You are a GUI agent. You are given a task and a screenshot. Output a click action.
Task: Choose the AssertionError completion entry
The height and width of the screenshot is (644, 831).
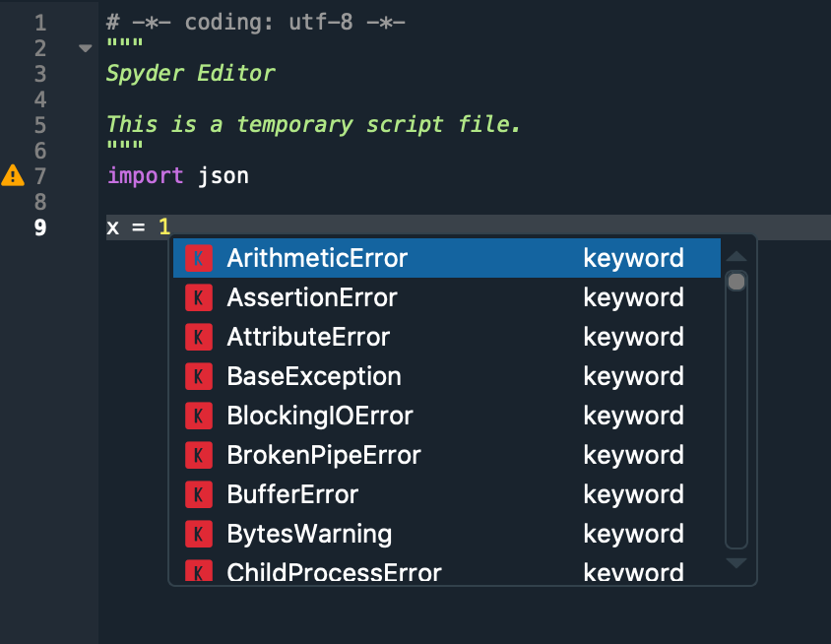310,296
